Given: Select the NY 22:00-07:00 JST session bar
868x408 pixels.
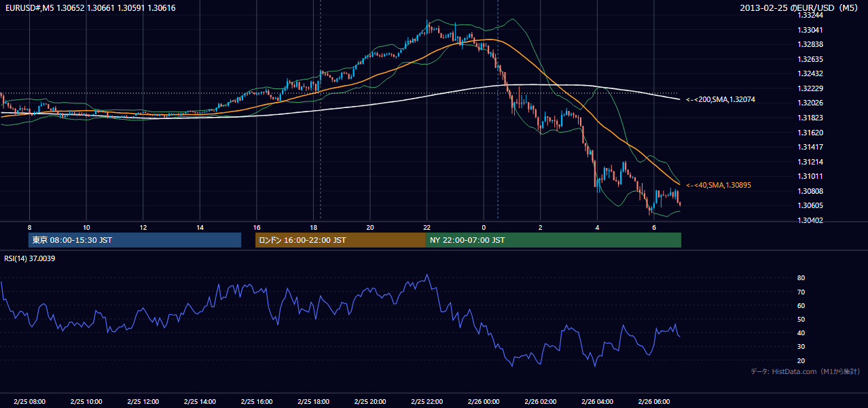Looking at the screenshot, I should click(x=554, y=240).
